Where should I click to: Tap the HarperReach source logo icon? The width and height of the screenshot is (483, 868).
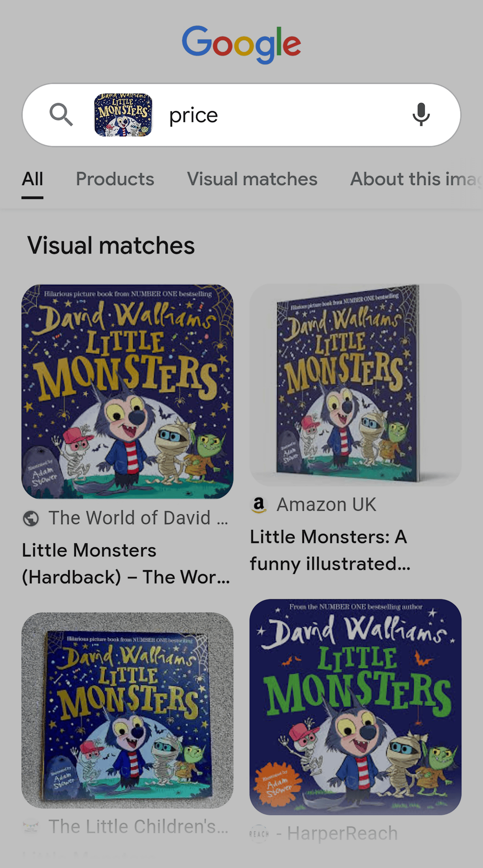[259, 834]
